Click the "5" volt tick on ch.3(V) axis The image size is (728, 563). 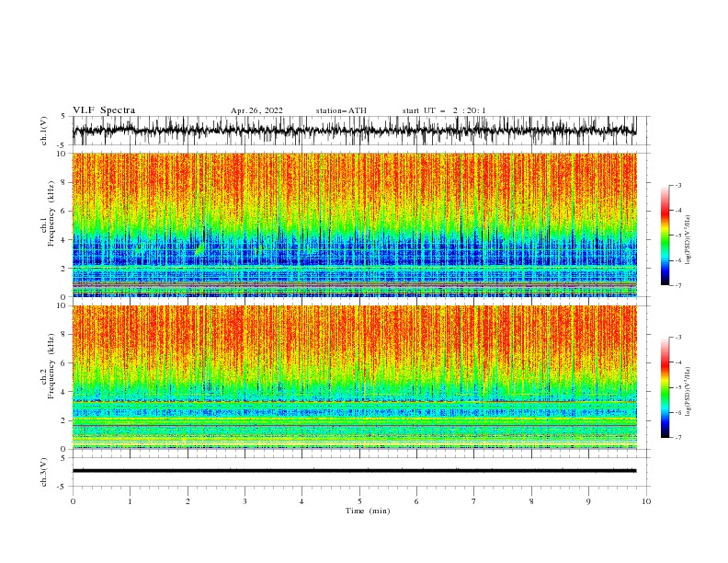(63, 458)
